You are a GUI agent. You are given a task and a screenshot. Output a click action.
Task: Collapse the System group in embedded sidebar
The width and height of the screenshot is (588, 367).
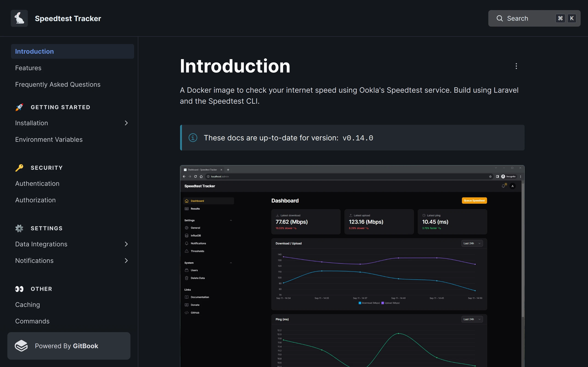coord(231,263)
